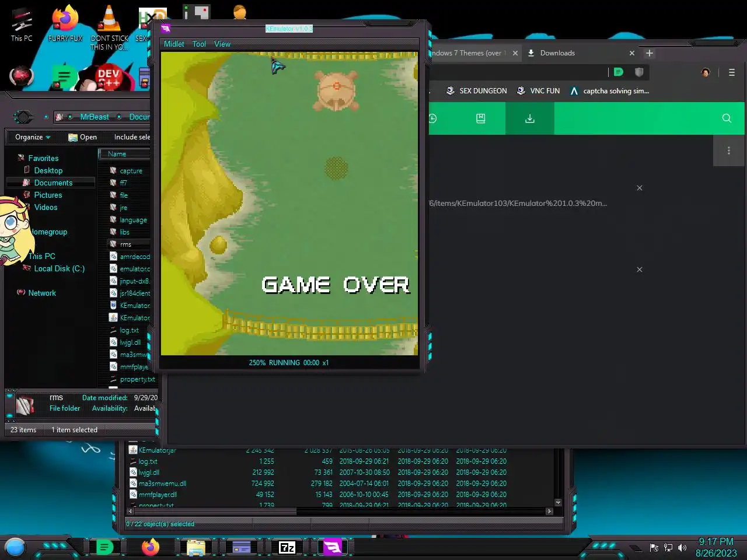
Task: Open the DEV C++ desktop shortcut
Action: click(109, 77)
